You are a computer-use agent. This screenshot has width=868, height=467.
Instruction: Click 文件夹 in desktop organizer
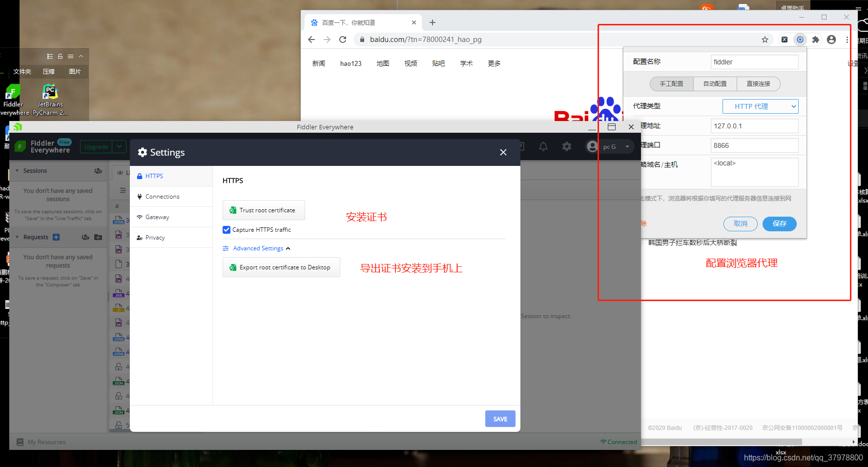pyautogui.click(x=22, y=72)
